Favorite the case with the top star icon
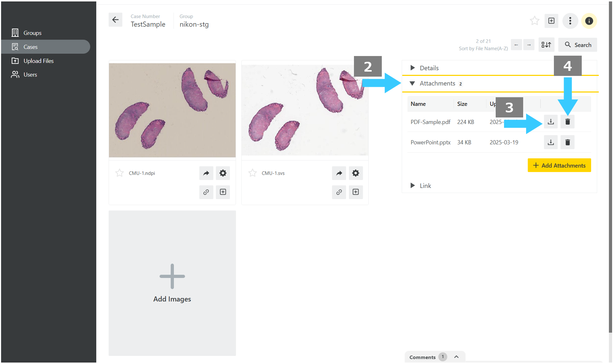Viewport: 615px width, 364px height. click(x=534, y=21)
